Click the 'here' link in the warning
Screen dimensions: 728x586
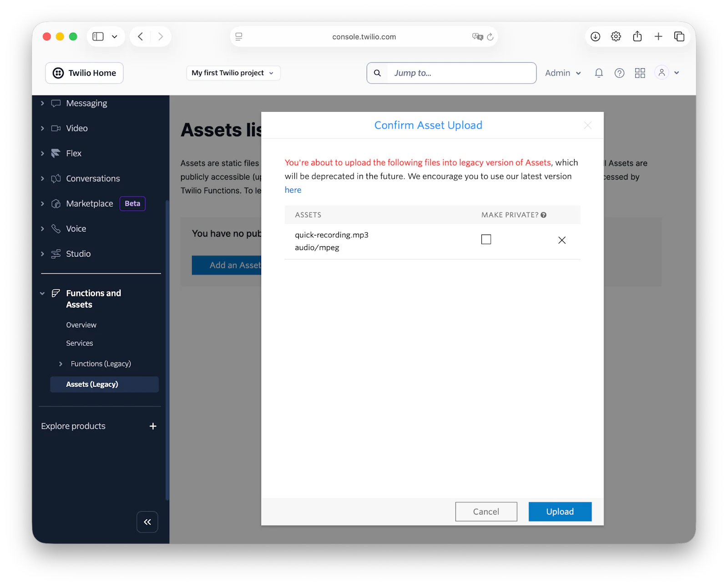pos(293,190)
